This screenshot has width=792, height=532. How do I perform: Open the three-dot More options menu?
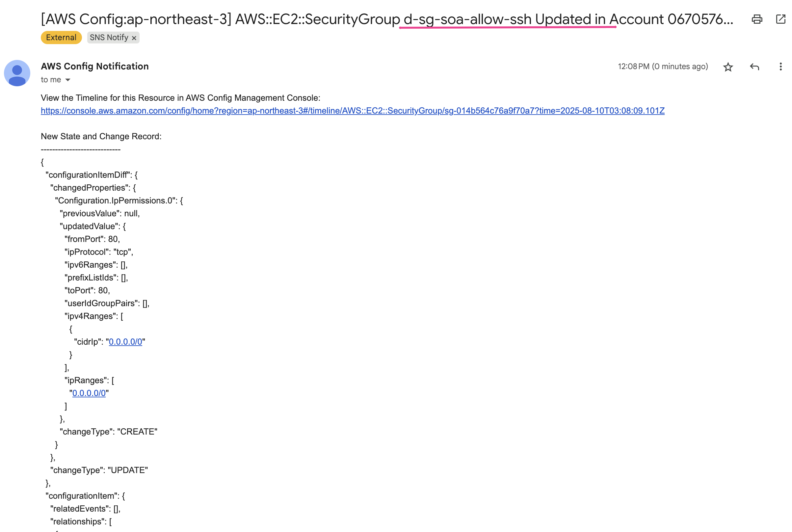click(x=780, y=67)
